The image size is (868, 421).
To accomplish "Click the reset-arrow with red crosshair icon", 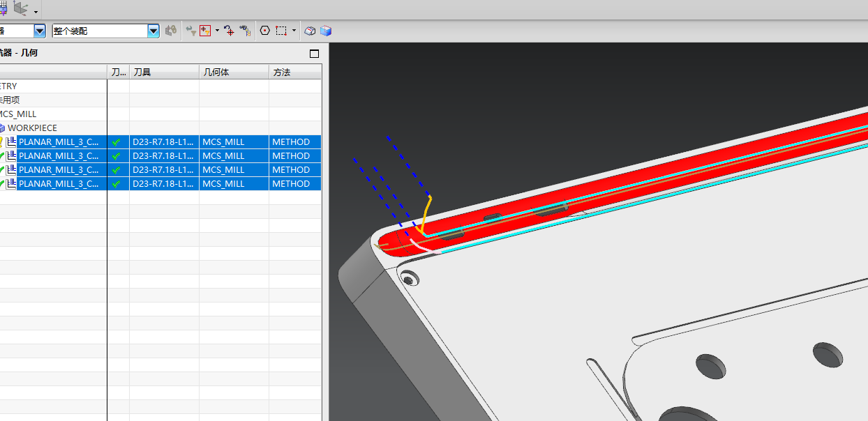I will pyautogui.click(x=229, y=31).
